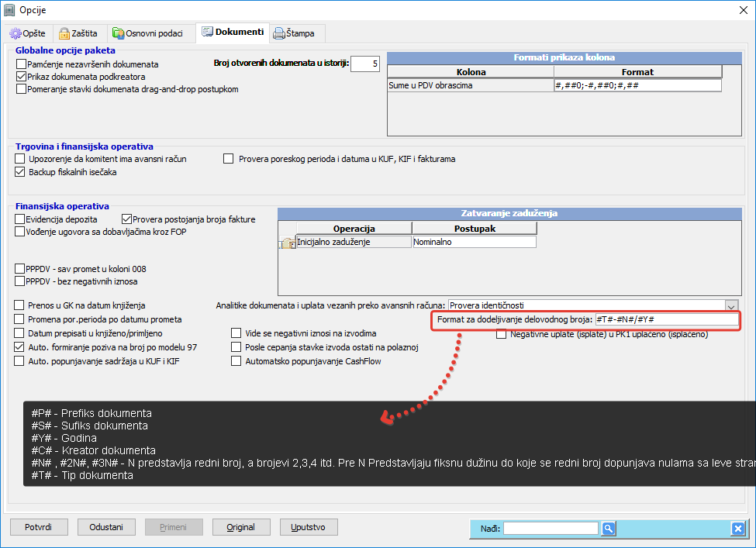
Task: Expand the Provera identičnosti dropdown
Action: (730, 305)
